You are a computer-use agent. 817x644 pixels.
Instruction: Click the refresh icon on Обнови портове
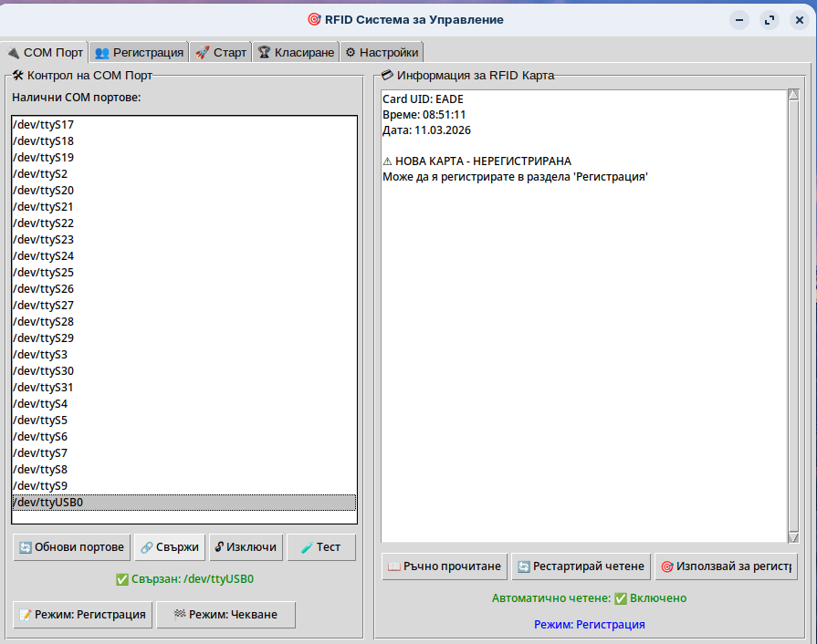click(26, 547)
